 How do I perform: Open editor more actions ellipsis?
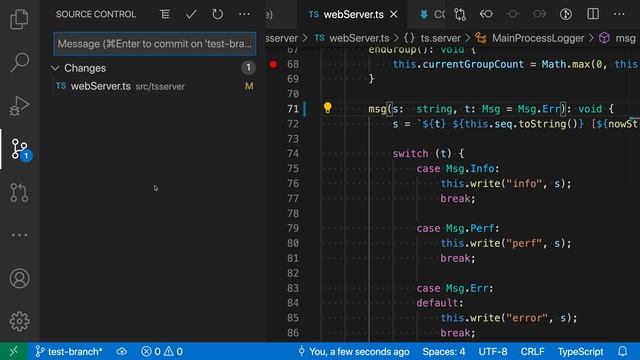(x=619, y=14)
